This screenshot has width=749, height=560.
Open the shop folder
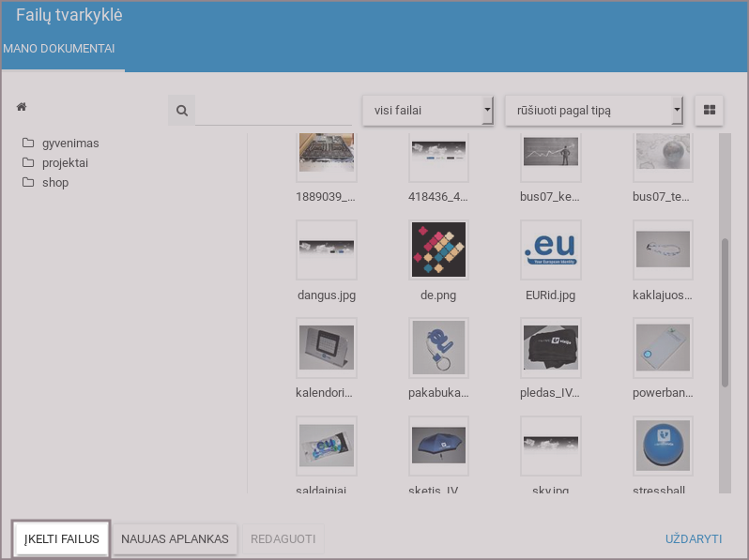point(54,183)
